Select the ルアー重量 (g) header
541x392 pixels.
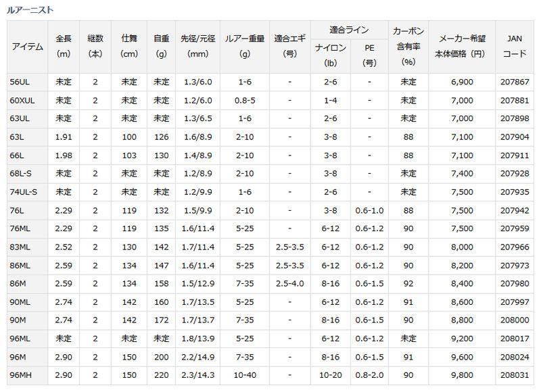click(245, 47)
